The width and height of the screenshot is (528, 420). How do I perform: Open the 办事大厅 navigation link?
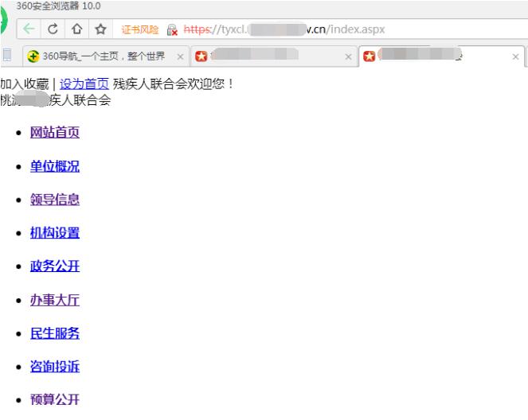55,300
